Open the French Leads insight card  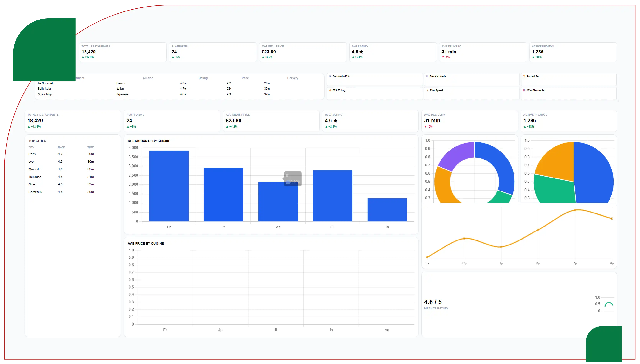[472, 79]
